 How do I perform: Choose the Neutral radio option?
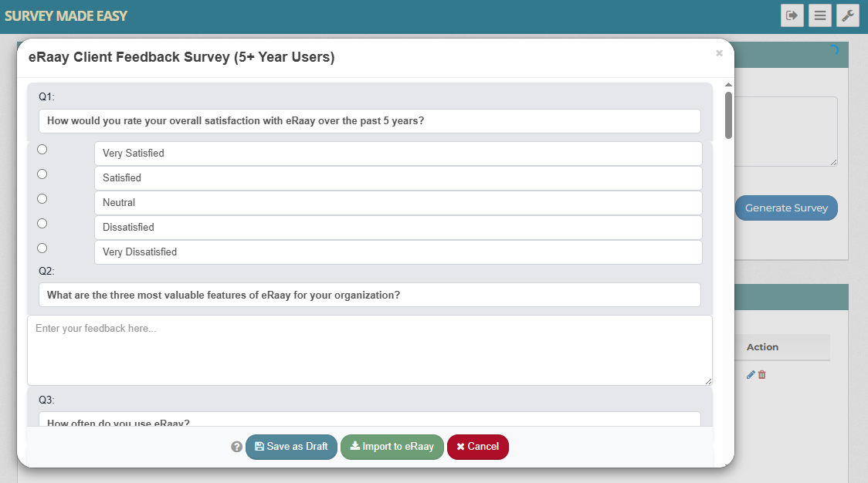[42, 198]
